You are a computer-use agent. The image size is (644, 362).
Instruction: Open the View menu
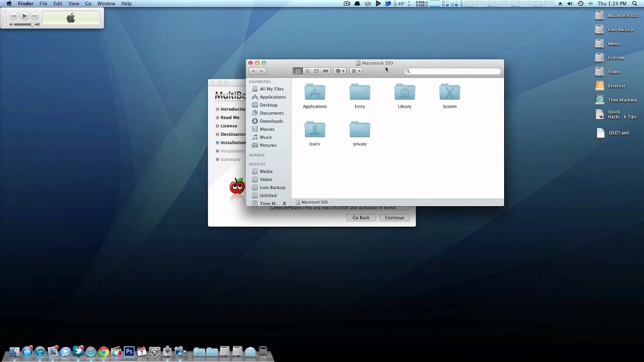73,4
